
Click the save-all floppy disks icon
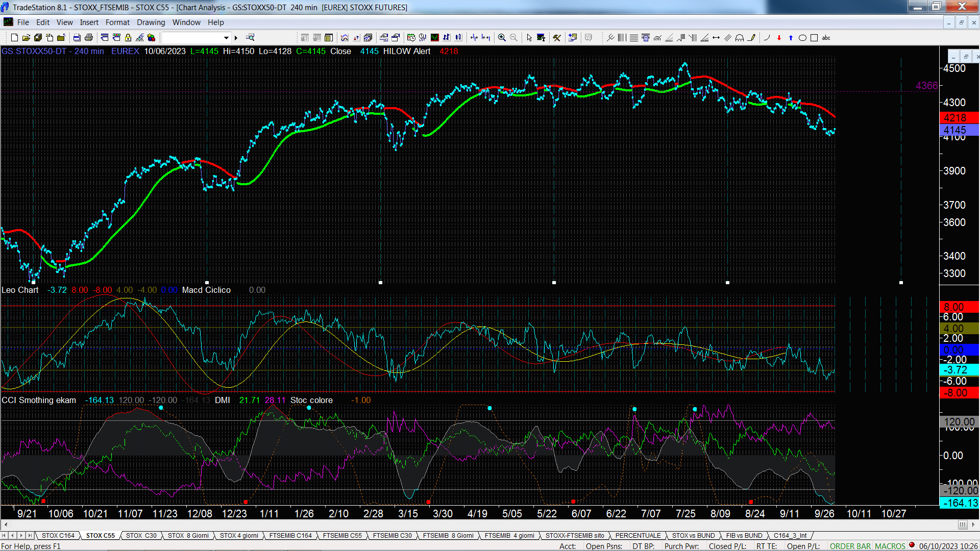click(38, 38)
